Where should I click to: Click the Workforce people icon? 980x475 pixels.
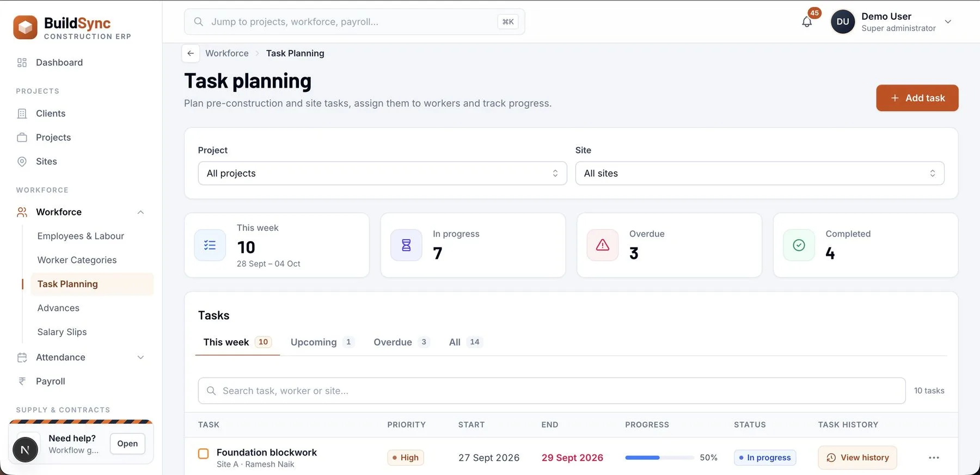click(x=22, y=212)
